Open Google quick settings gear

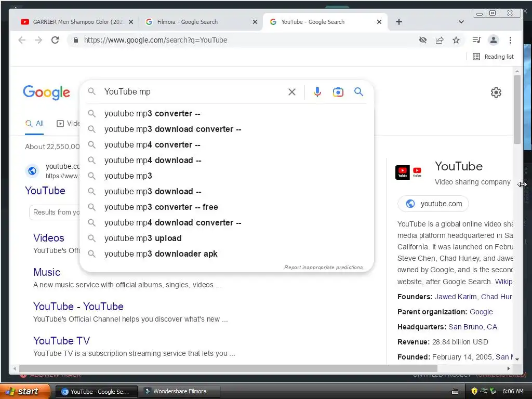pos(496,92)
